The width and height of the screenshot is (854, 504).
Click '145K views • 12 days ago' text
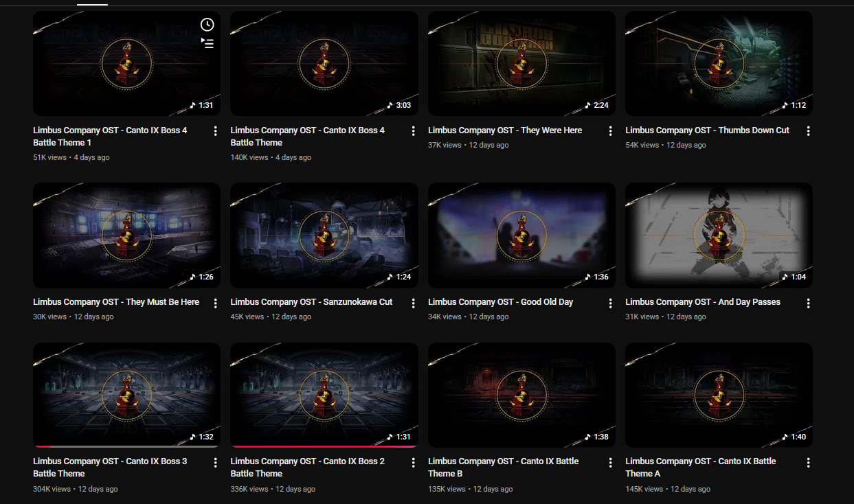coord(668,489)
